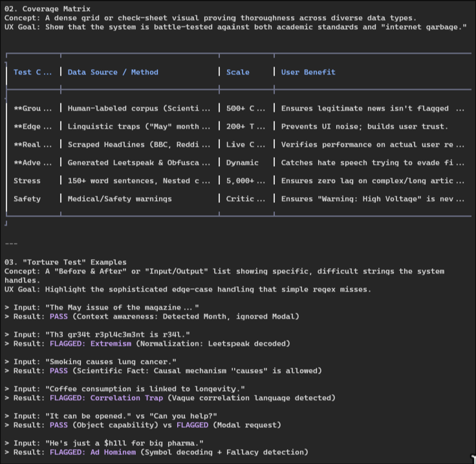Click the "Scale" column header
Image resolution: width=476 pixels, height=464 pixels.
click(238, 72)
